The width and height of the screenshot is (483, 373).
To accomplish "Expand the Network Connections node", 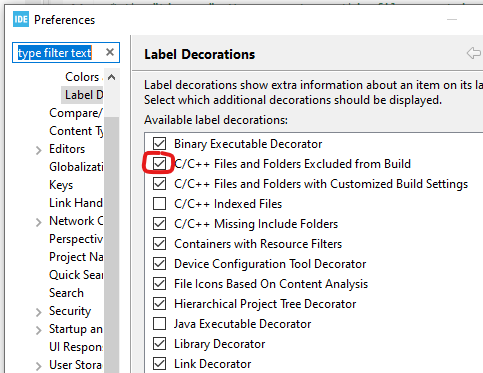I will click(x=39, y=222).
